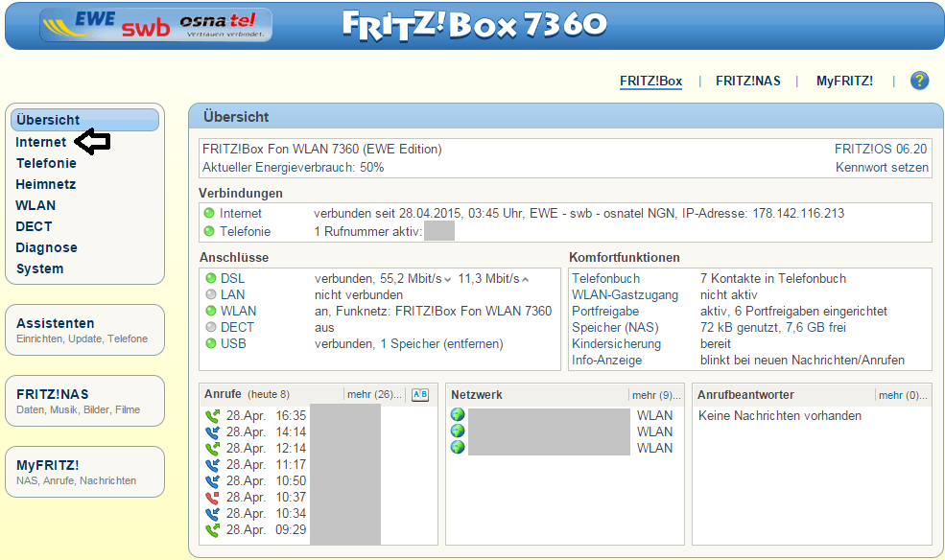This screenshot has width=945, height=560.
Task: Click the first globe icon in Netzwerk
Action: [458, 415]
